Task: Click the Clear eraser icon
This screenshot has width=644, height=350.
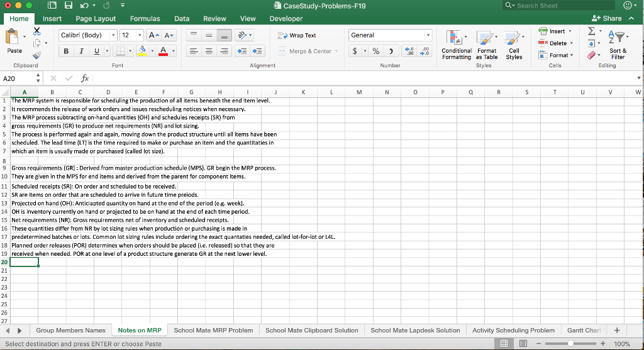Action: 591,55
